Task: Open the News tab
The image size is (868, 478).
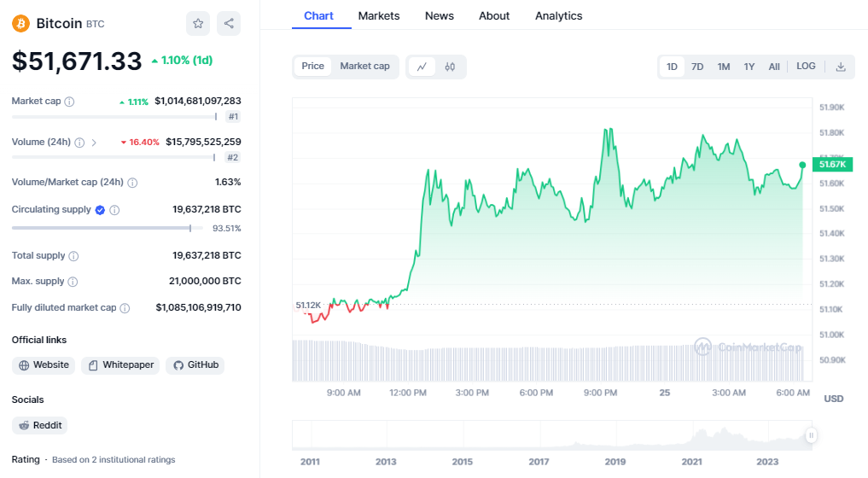Action: coord(440,15)
